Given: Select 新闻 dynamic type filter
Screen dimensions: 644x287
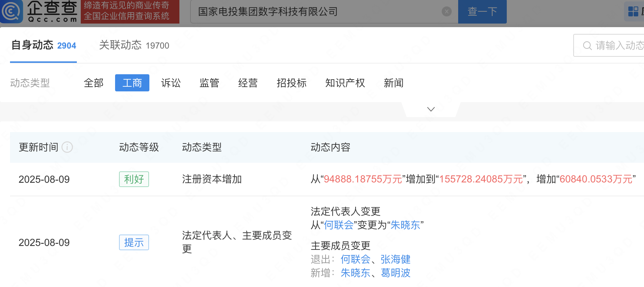Looking at the screenshot, I should [x=394, y=83].
